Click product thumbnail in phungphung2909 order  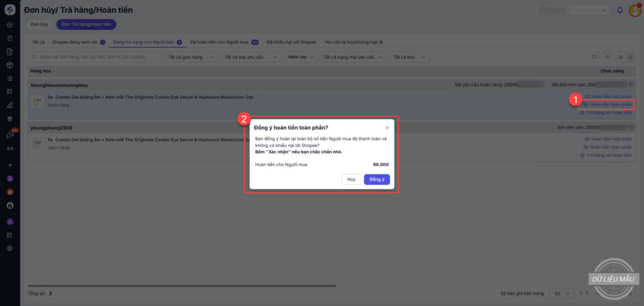(38, 144)
